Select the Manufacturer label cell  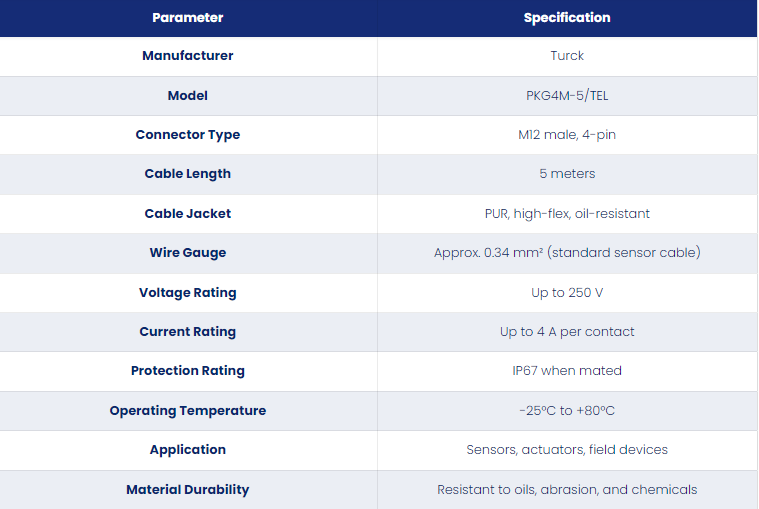point(188,56)
